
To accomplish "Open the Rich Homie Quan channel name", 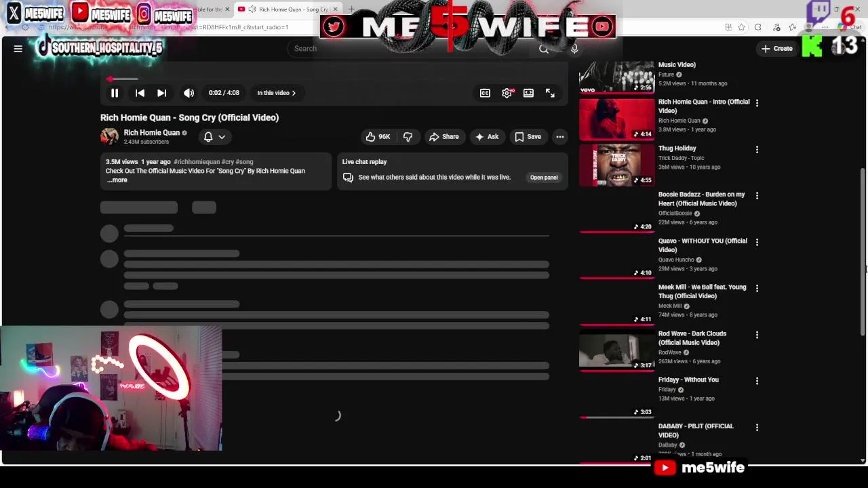I will click(x=151, y=133).
